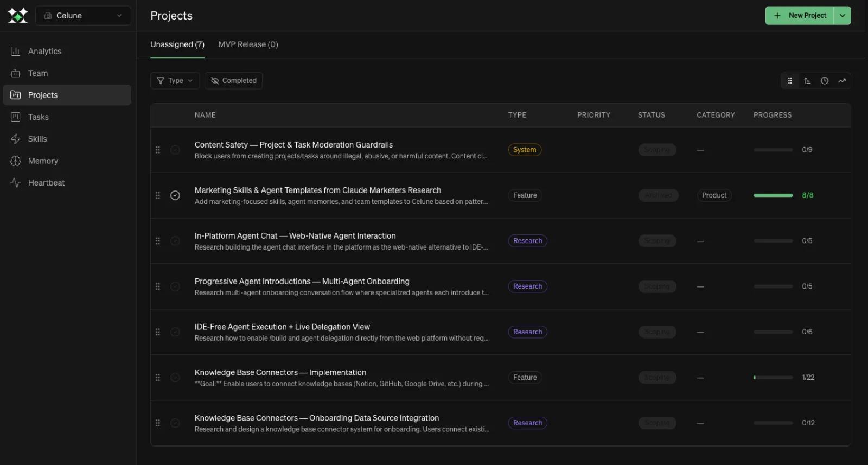This screenshot has height=465, width=868.
Task: Open the Memory section
Action: [x=43, y=161]
